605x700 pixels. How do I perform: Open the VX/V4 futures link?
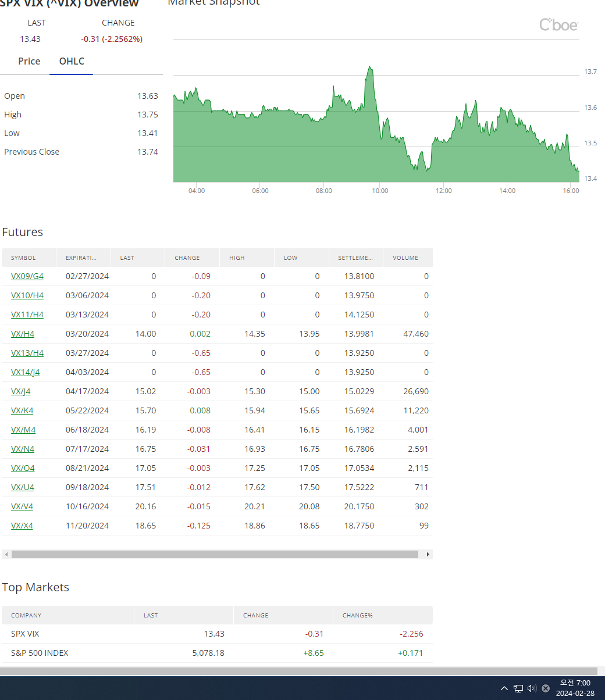[22, 506]
